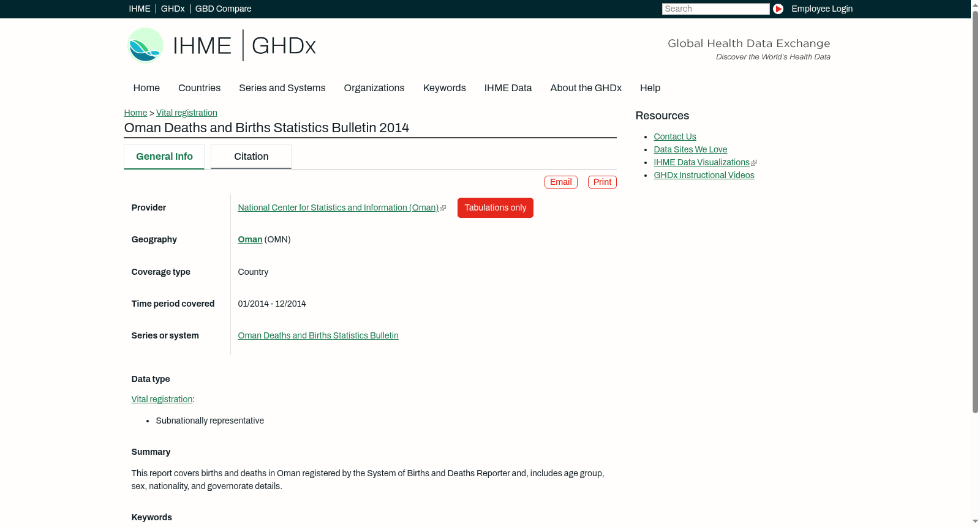
Task: Click the Data type heading
Action: (151, 379)
